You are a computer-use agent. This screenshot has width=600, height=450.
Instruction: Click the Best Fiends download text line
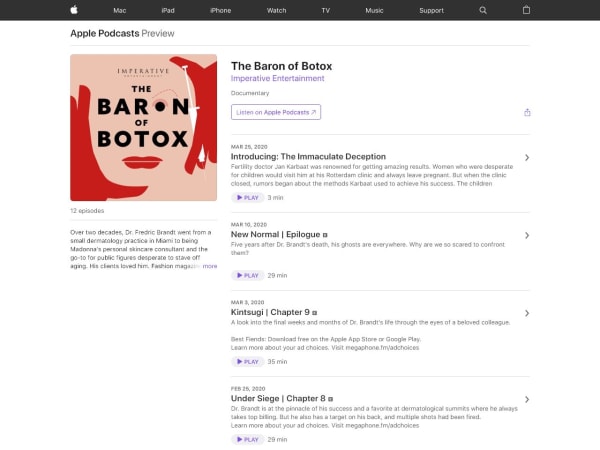(x=326, y=339)
